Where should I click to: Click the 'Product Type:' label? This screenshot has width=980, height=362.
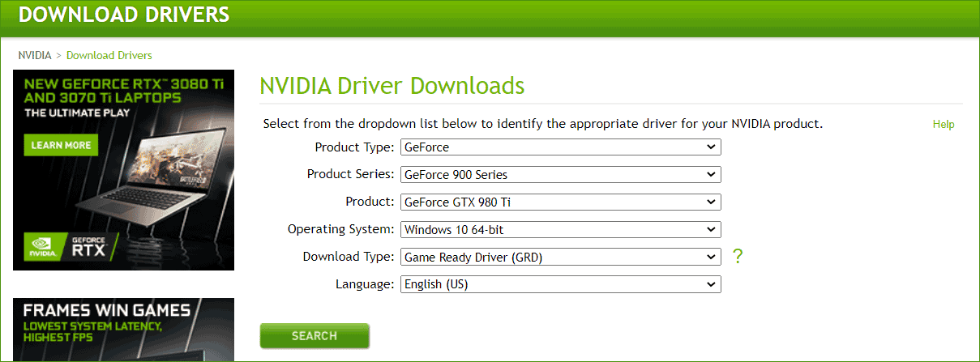pos(355,147)
